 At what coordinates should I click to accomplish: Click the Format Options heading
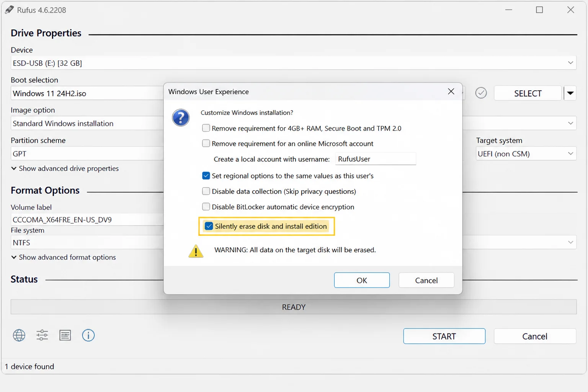(45, 190)
